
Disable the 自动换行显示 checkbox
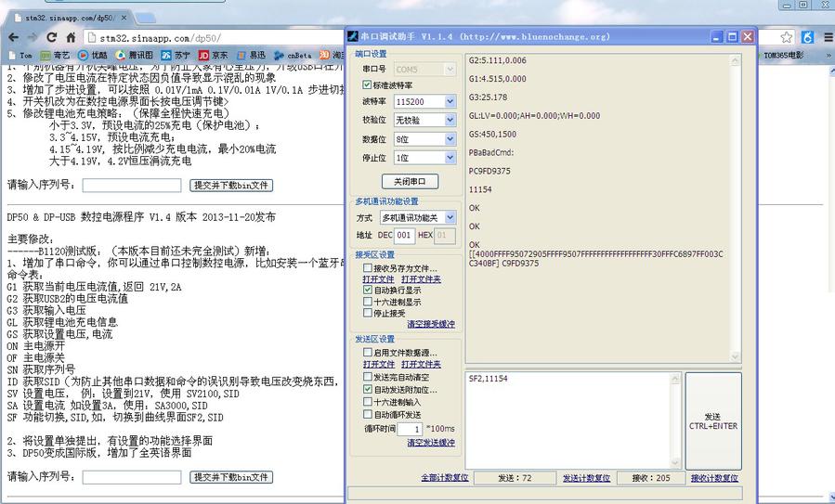[369, 290]
